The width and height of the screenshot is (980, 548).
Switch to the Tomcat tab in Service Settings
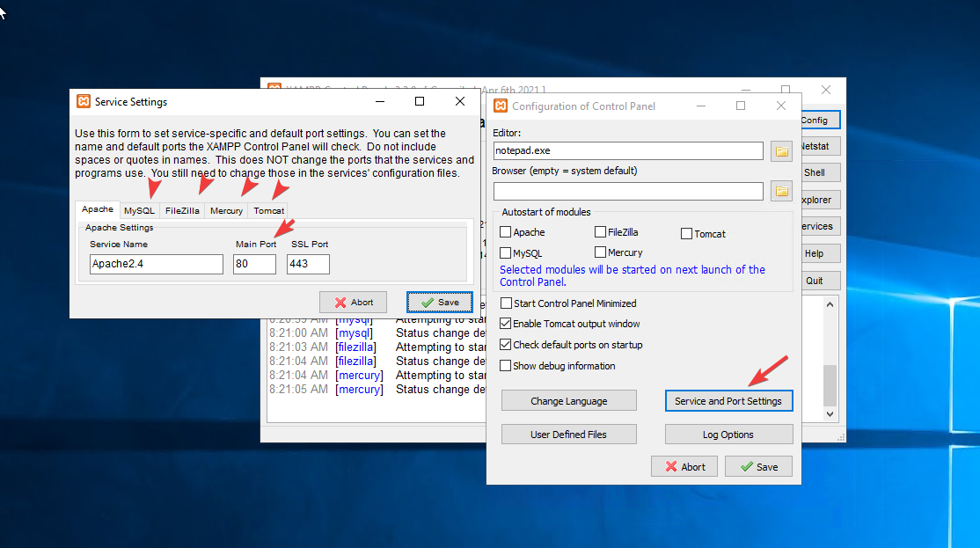point(268,210)
